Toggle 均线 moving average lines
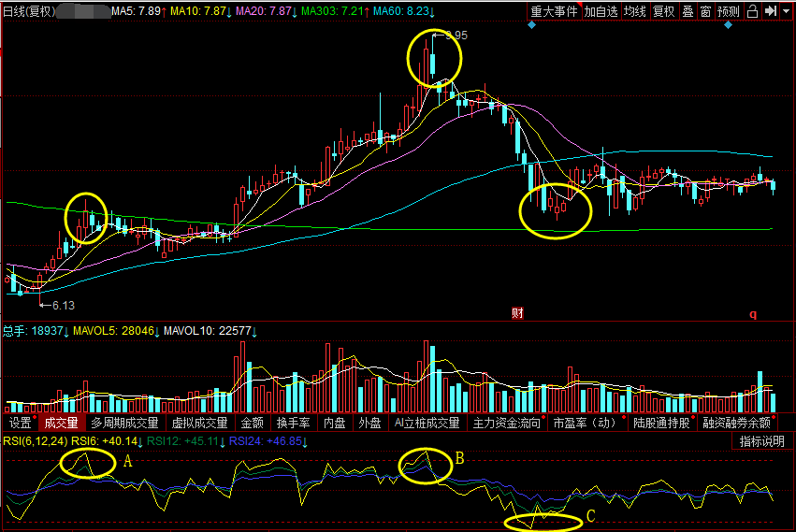The height and width of the screenshot is (532, 796). [635, 12]
